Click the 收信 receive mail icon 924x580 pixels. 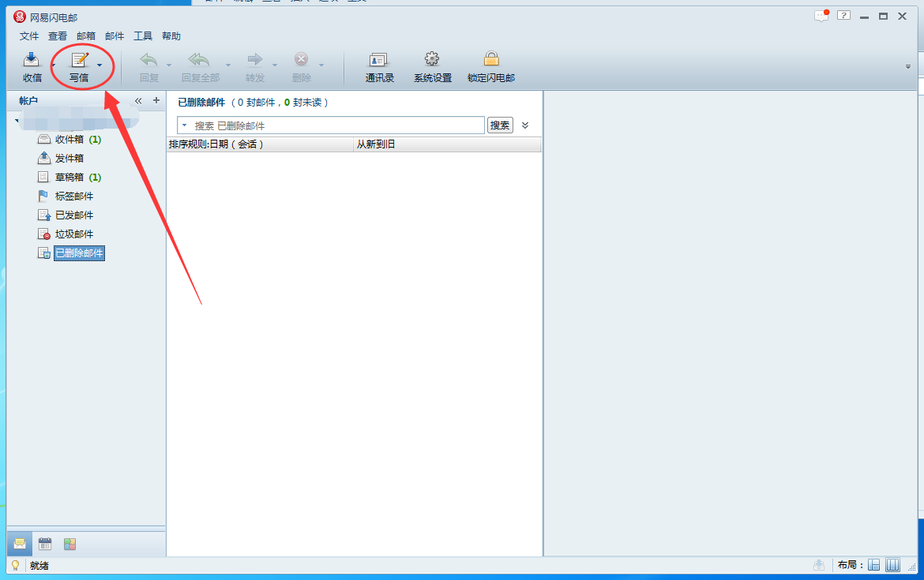[31, 59]
